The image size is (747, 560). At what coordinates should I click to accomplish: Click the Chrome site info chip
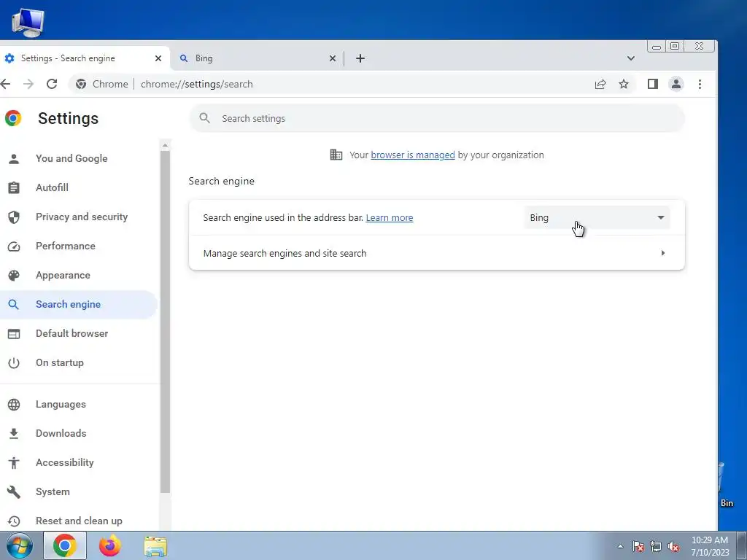coord(102,85)
